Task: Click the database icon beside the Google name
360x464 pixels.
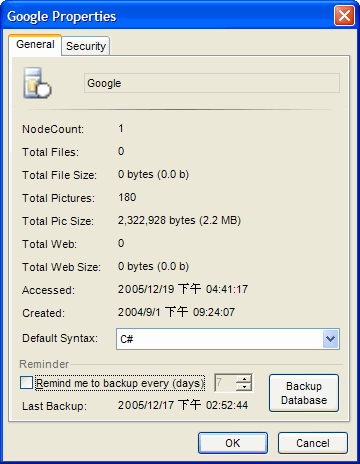Action: (37, 83)
